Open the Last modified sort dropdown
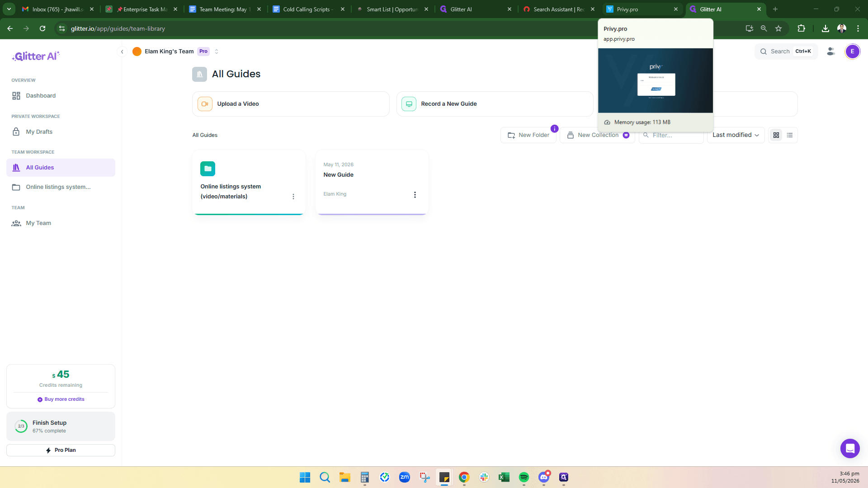Screen dimensions: 868x488 [x=736, y=135]
